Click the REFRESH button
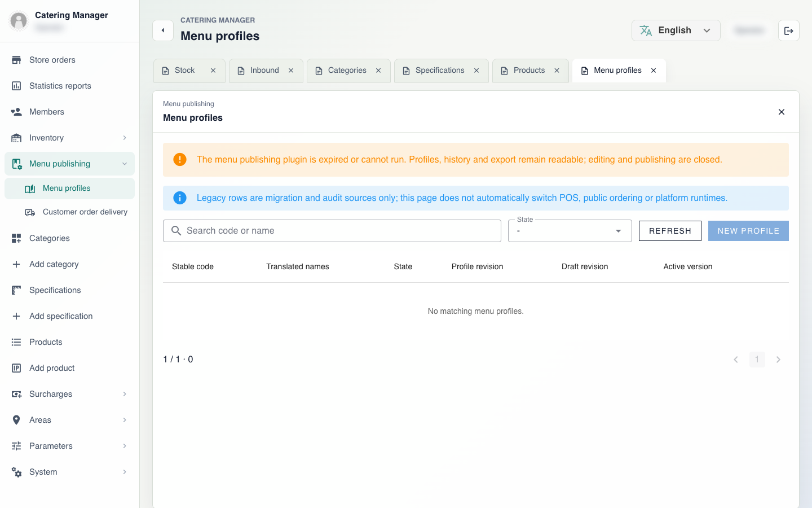Image resolution: width=812 pixels, height=508 pixels. coord(670,231)
